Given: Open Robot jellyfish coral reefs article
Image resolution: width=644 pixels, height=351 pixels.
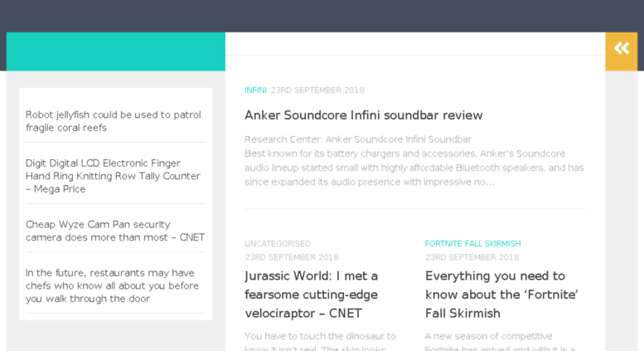Looking at the screenshot, I should pos(114,121).
